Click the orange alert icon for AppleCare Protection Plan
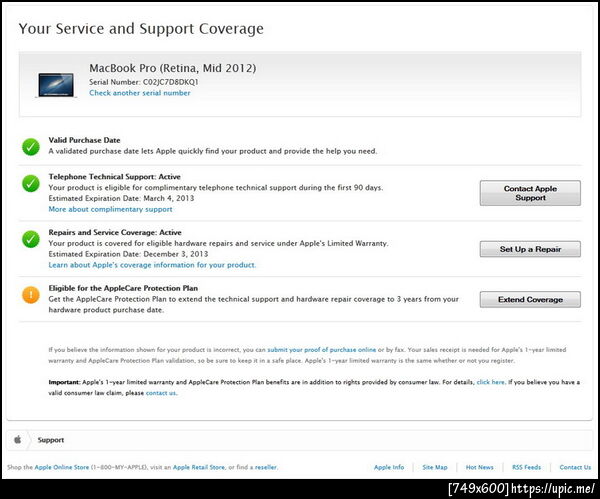Screen dimensions: 600x499 pyautogui.click(x=31, y=295)
